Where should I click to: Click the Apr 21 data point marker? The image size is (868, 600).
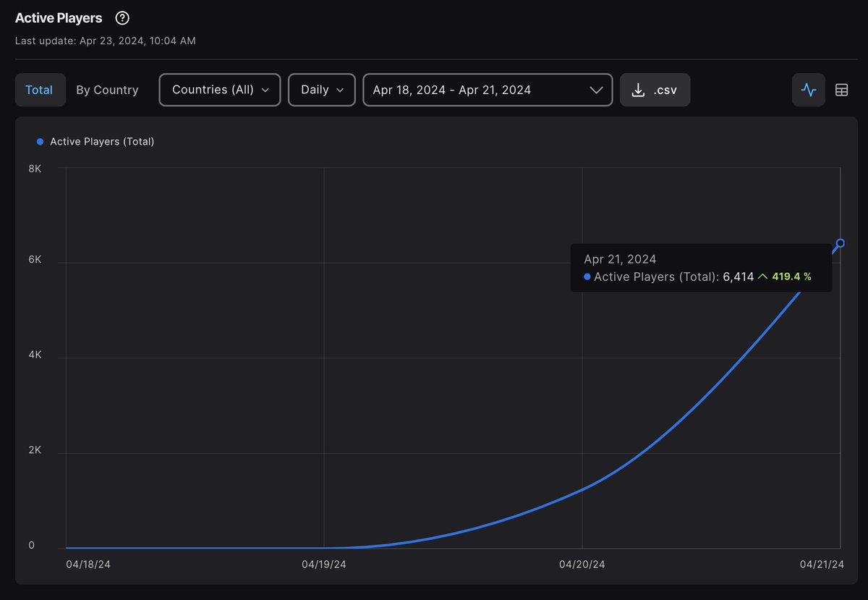tap(840, 243)
